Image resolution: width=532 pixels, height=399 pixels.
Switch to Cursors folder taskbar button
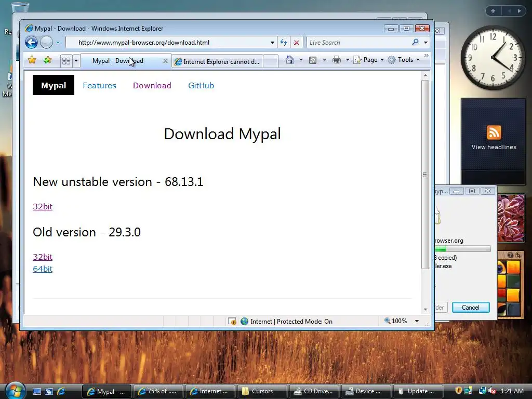(x=262, y=391)
